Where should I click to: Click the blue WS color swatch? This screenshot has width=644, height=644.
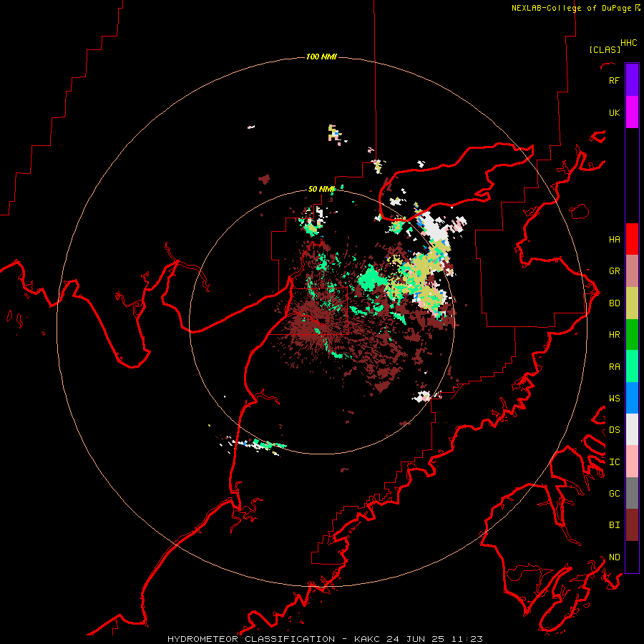pos(632,398)
